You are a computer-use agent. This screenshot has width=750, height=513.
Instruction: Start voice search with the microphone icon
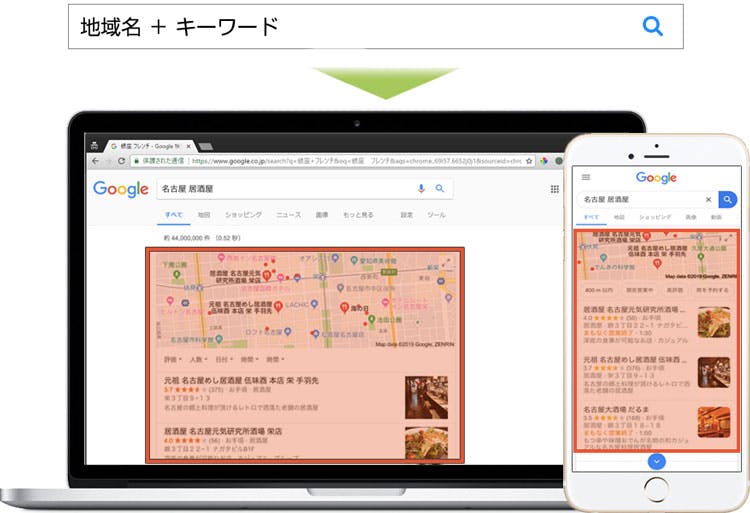pos(421,188)
